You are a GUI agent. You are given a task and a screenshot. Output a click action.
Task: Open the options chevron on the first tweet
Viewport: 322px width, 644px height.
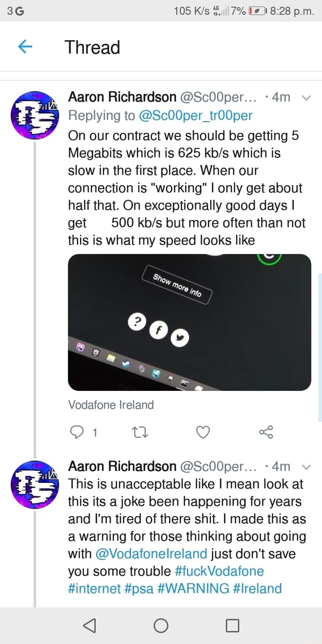[x=306, y=97]
